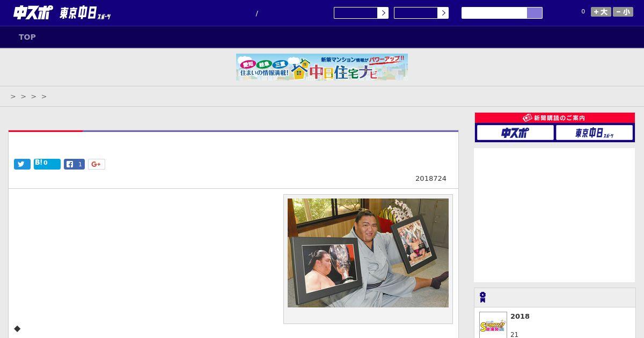Click the article date 2018724 text
The width and height of the screenshot is (644, 338).
431,179
